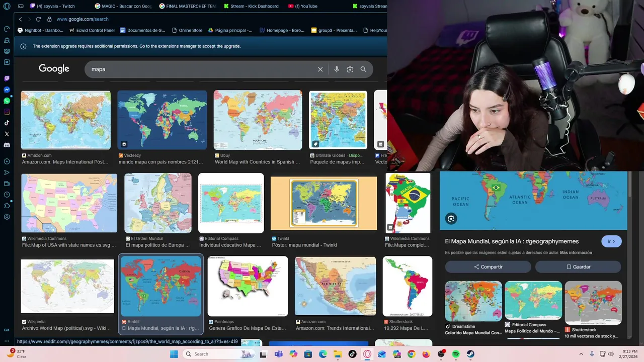The image size is (644, 362).
Task: Open the Vecteezy mundo mapa thumbnail
Action: [162, 120]
